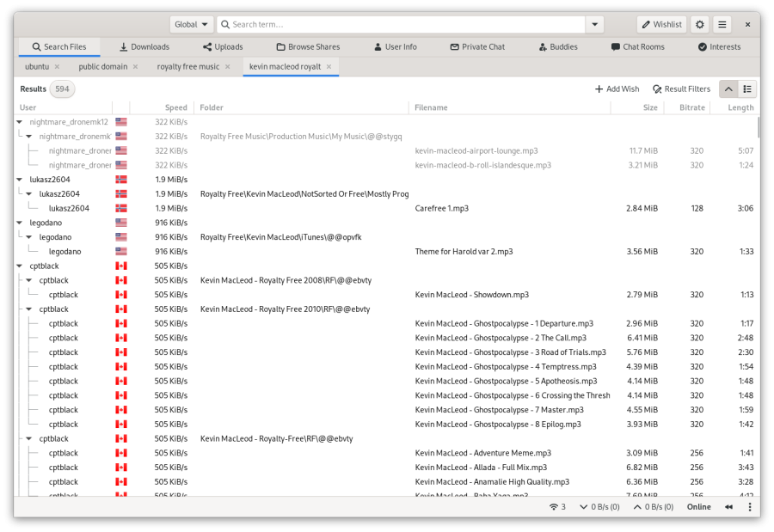
Task: Toggle the result grouping mode button
Action: tap(746, 89)
